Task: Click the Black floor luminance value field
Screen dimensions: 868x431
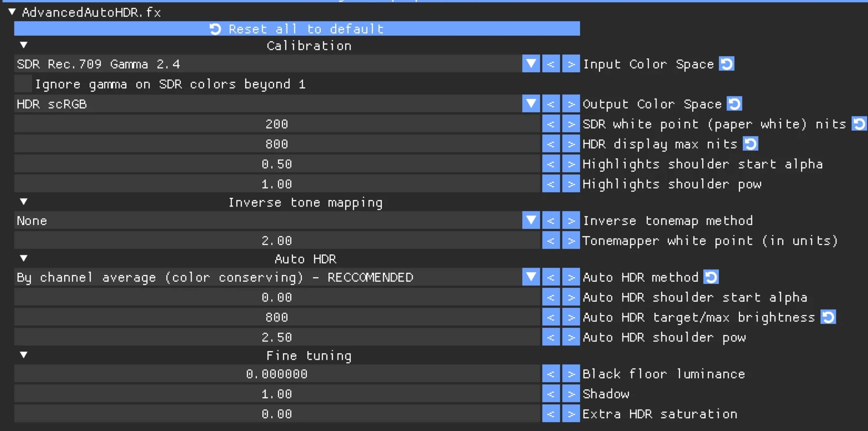Action: [x=276, y=374]
